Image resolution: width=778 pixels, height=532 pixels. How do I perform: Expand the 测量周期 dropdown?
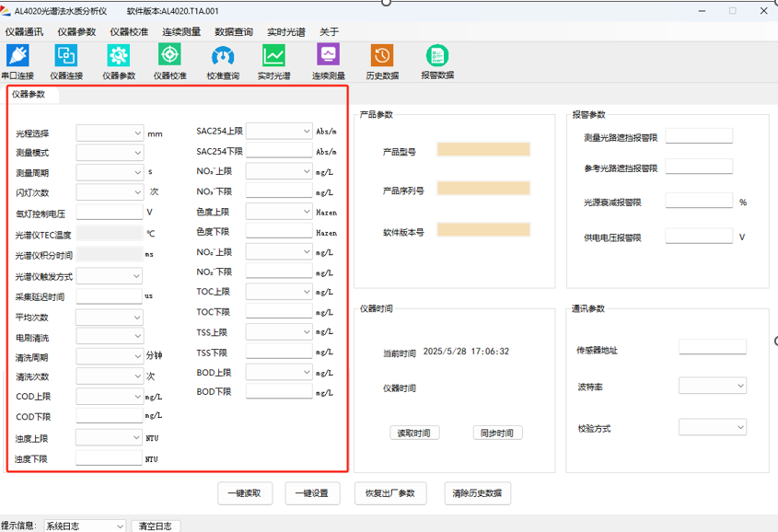click(110, 172)
